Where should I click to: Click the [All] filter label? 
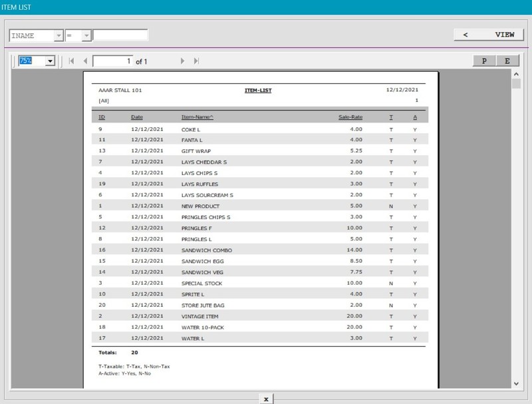(x=104, y=101)
